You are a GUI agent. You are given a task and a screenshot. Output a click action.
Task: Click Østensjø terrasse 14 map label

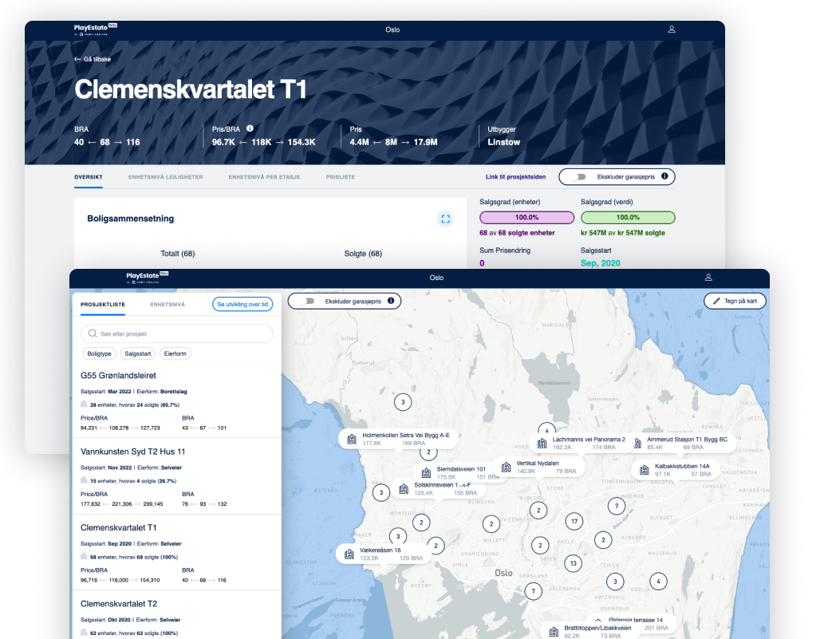635,620
